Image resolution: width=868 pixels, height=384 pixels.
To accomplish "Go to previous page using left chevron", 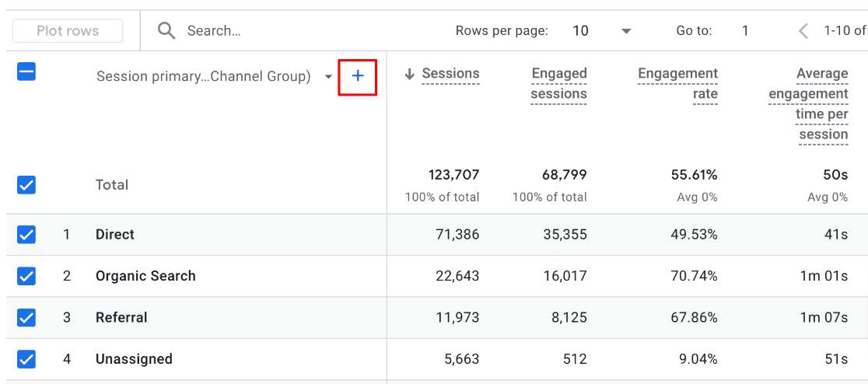I will (803, 31).
